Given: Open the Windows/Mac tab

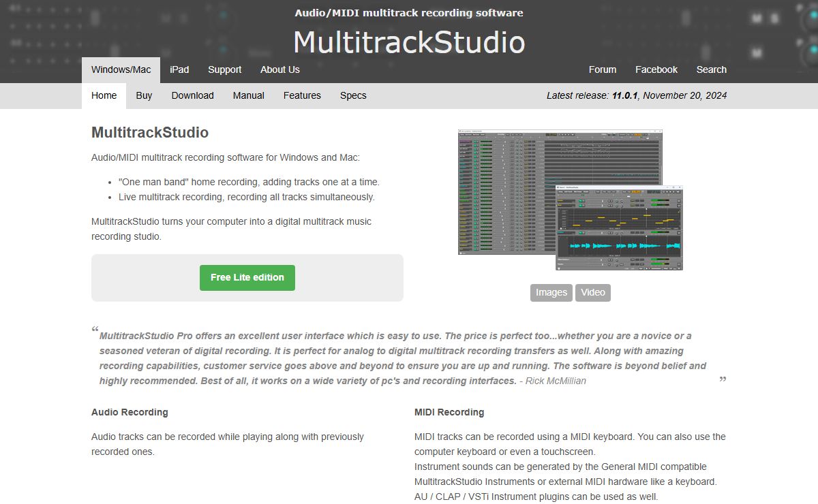Looking at the screenshot, I should (121, 69).
